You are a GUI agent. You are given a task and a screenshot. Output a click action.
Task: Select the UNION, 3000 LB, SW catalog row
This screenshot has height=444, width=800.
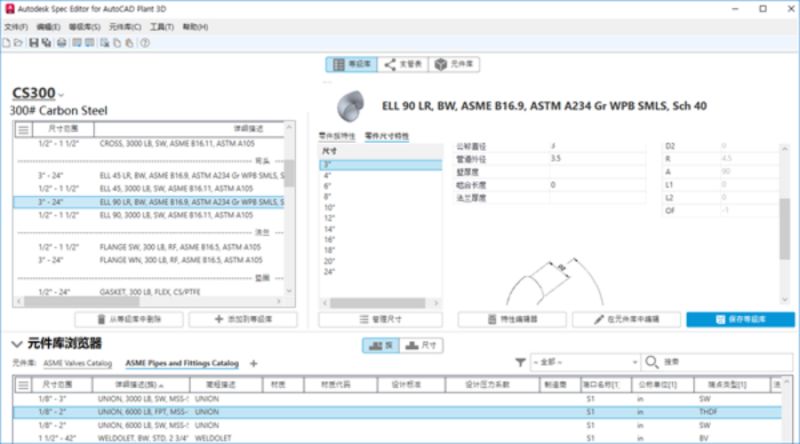tap(397, 399)
